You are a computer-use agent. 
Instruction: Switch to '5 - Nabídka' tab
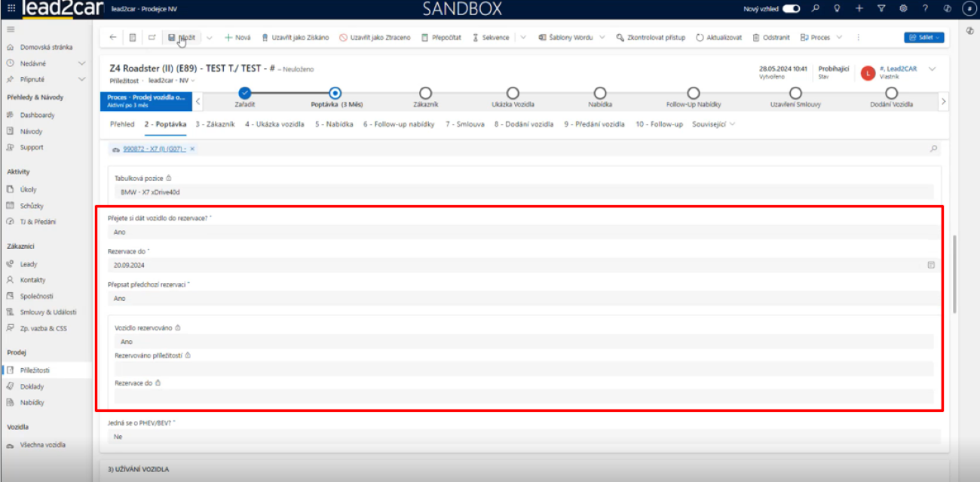pyautogui.click(x=334, y=124)
